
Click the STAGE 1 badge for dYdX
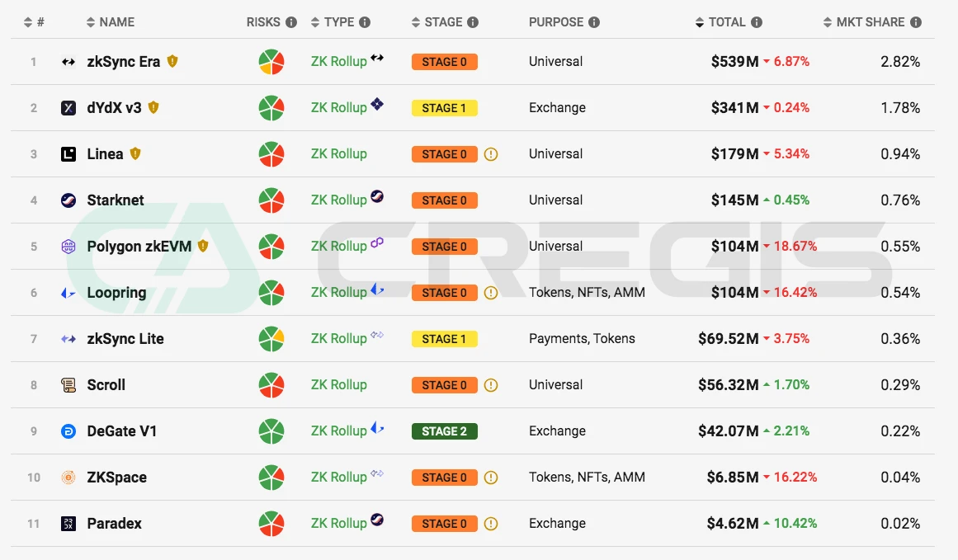pos(444,108)
